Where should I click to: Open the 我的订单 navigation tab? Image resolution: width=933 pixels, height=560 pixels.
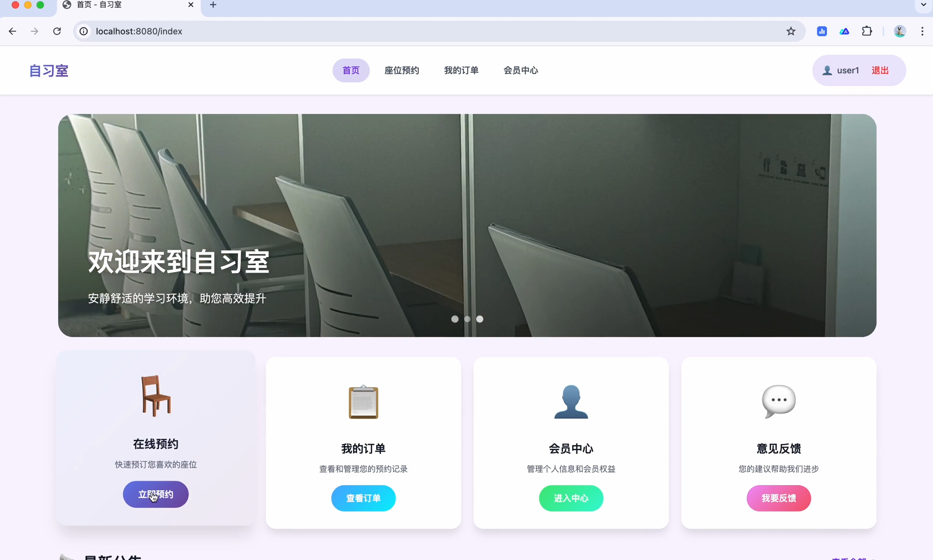(x=461, y=71)
